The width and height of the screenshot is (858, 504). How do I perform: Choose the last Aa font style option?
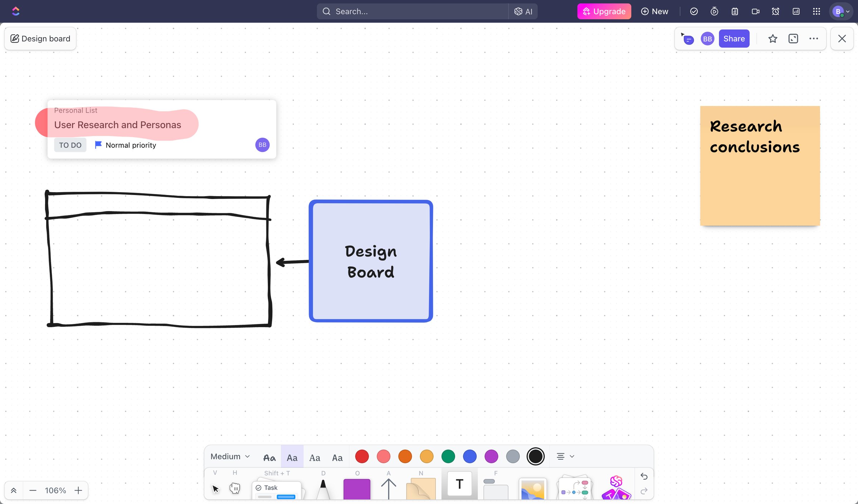[x=337, y=457]
